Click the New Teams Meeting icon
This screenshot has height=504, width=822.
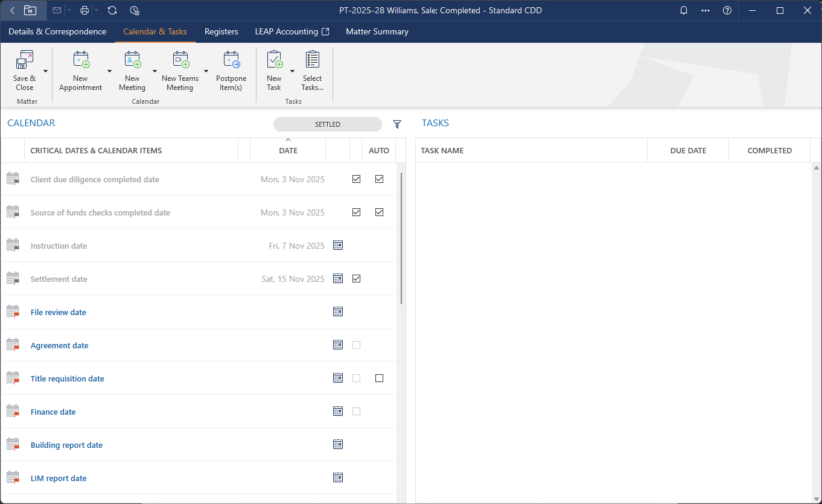180,60
